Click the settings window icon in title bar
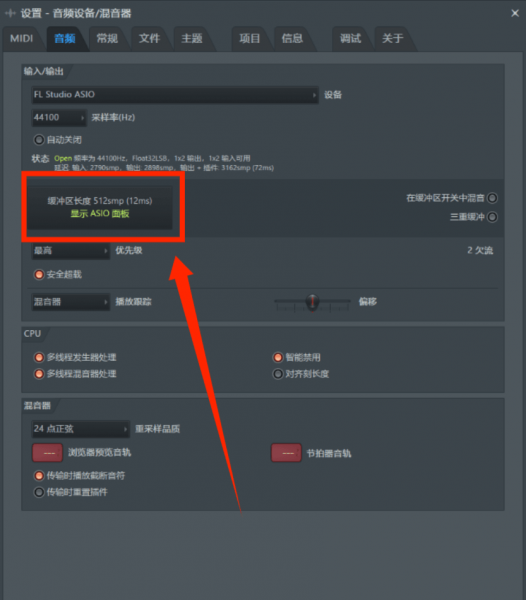 pos(10,13)
